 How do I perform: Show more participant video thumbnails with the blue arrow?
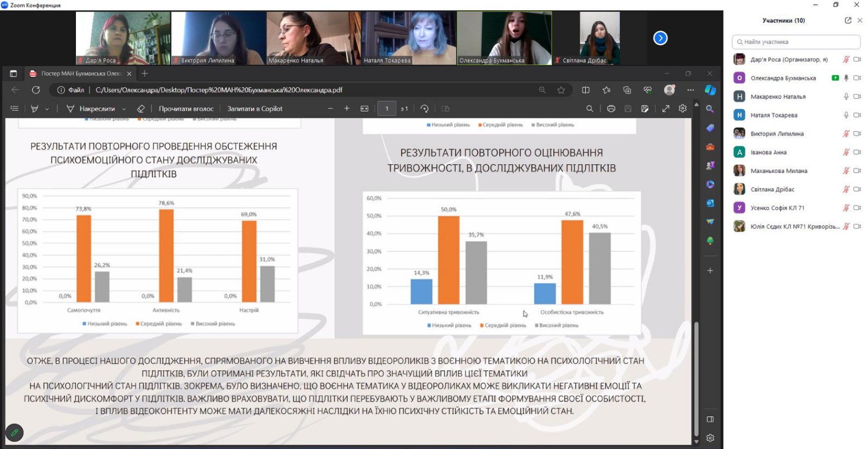660,38
